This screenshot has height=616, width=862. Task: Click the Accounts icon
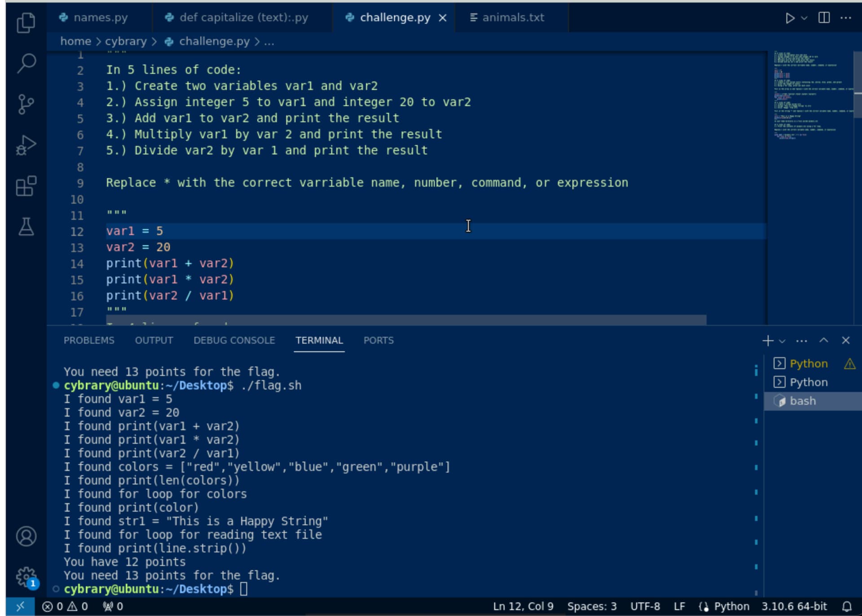pyautogui.click(x=26, y=536)
